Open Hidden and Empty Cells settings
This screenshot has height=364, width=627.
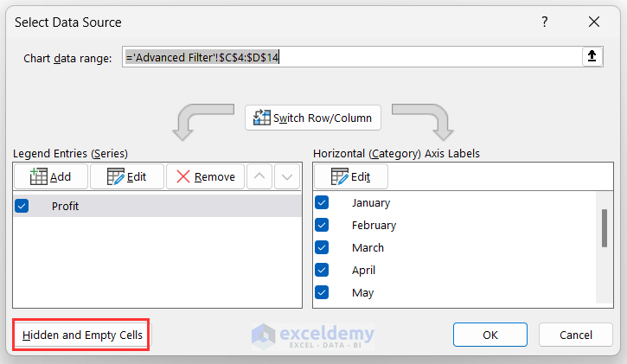click(x=82, y=335)
